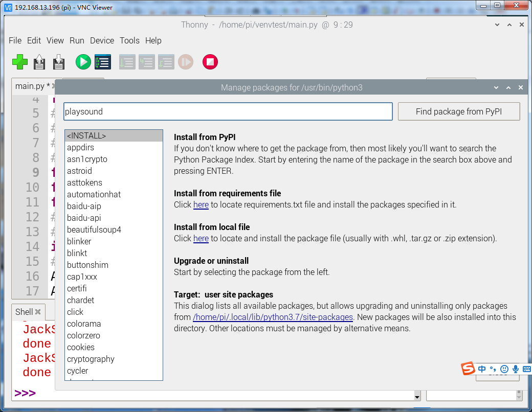This screenshot has width=532, height=412.
Task: Close the Shell tab with its x
Action: click(x=38, y=312)
